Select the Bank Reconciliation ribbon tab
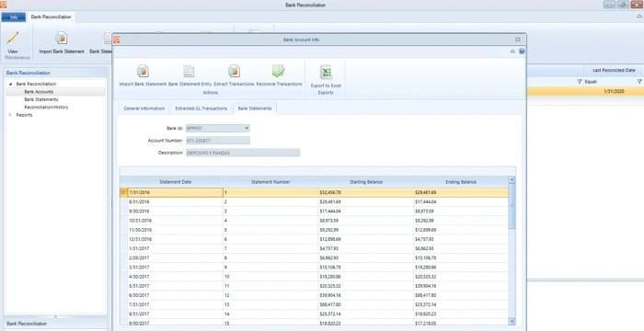This screenshot has height=331, width=644. [51, 17]
